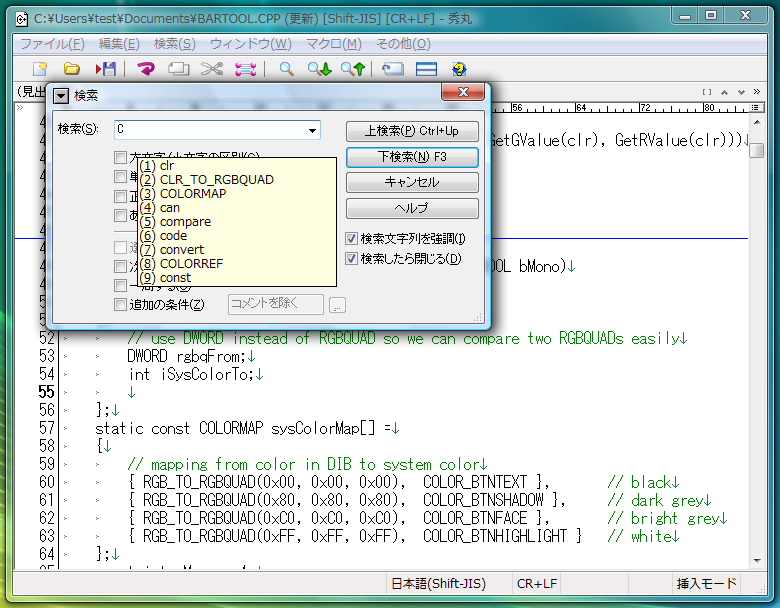Click the tag jump toolbar icon
780x608 pixels.
(x=392, y=69)
